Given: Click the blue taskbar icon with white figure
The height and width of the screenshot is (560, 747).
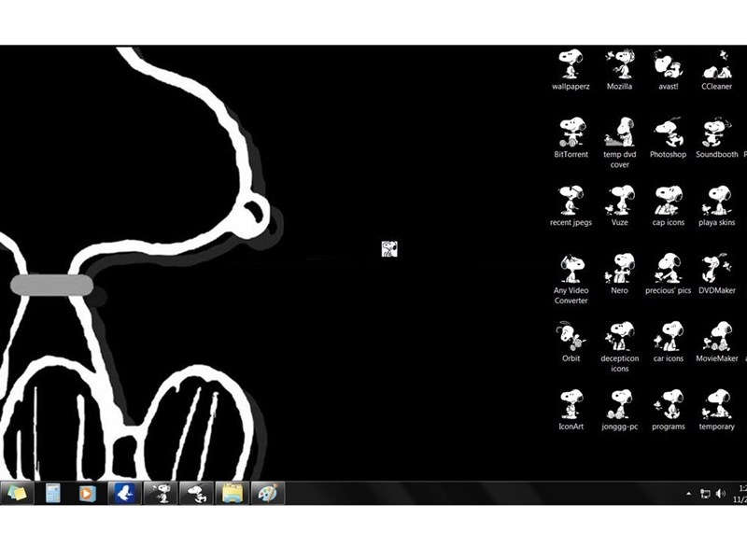Looking at the screenshot, I should (x=125, y=493).
